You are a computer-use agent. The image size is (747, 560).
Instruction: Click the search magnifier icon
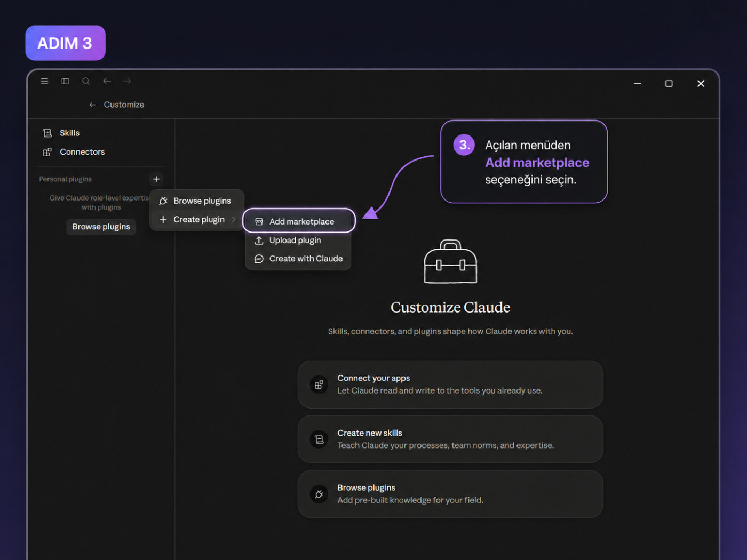click(x=86, y=81)
